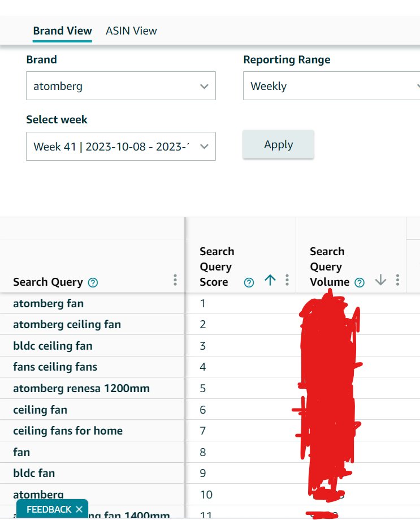Sort Search Query Volume descending arrow

pyautogui.click(x=380, y=280)
